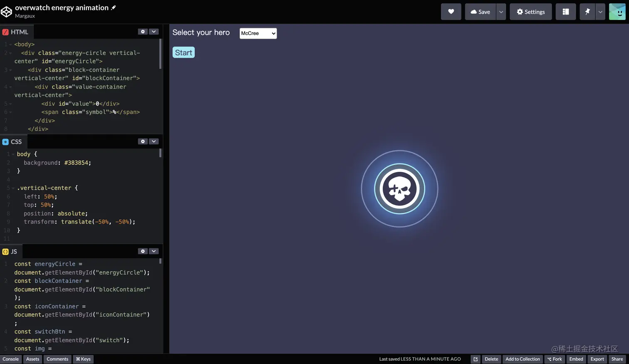Open the user avatar menu

pyautogui.click(x=617, y=12)
